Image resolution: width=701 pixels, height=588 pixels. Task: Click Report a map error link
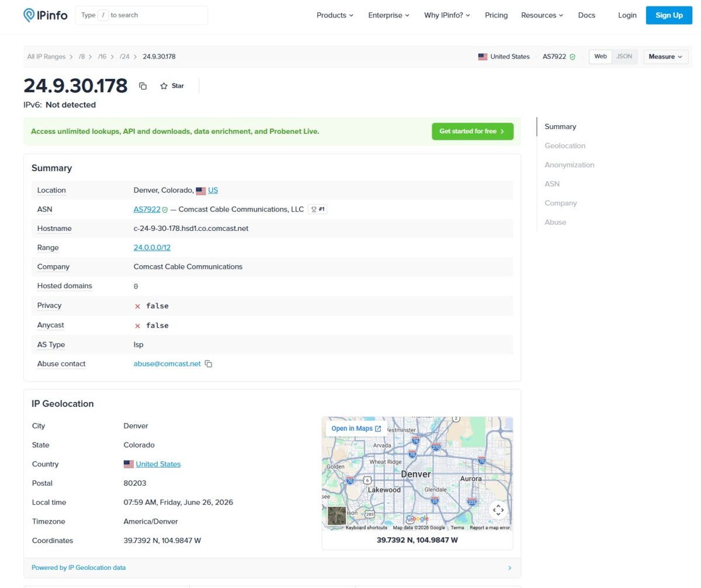[x=490, y=528]
